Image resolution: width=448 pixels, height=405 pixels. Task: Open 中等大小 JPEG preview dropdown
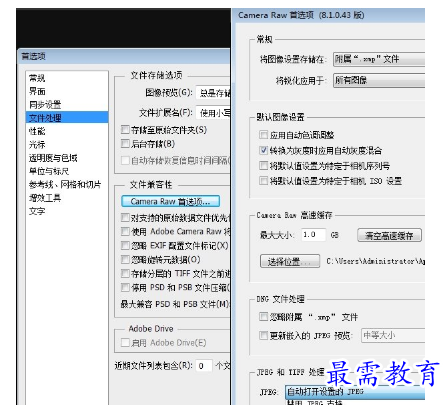[393, 335]
